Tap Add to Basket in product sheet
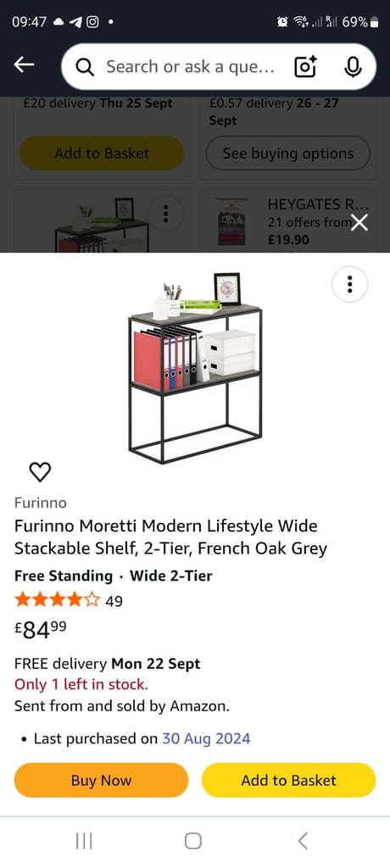The image size is (390, 868). pos(288,780)
